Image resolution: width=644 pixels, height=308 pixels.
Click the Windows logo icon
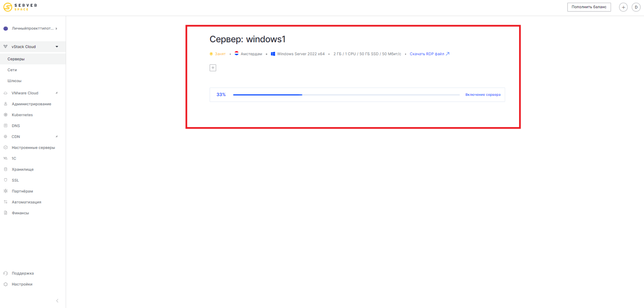coord(273,54)
